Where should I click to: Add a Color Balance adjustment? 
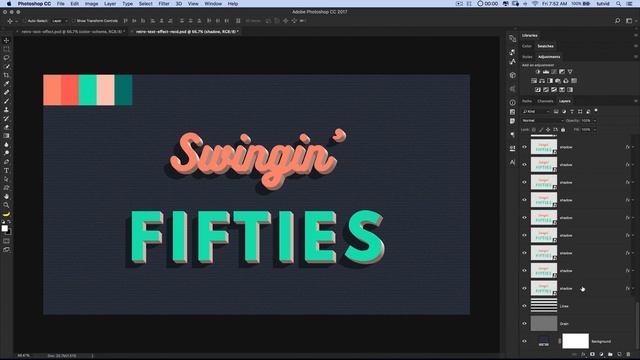(542, 81)
